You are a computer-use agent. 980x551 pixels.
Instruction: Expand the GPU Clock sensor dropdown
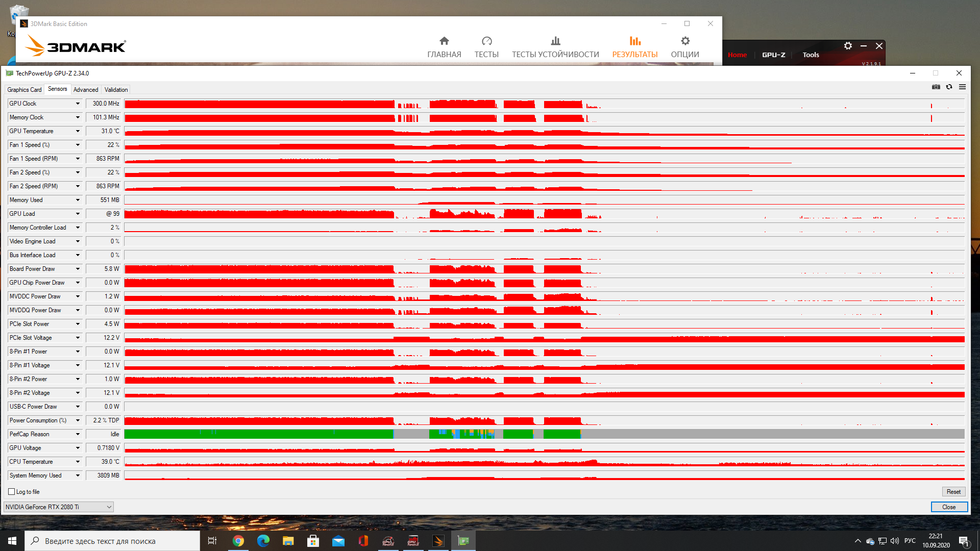coord(78,104)
